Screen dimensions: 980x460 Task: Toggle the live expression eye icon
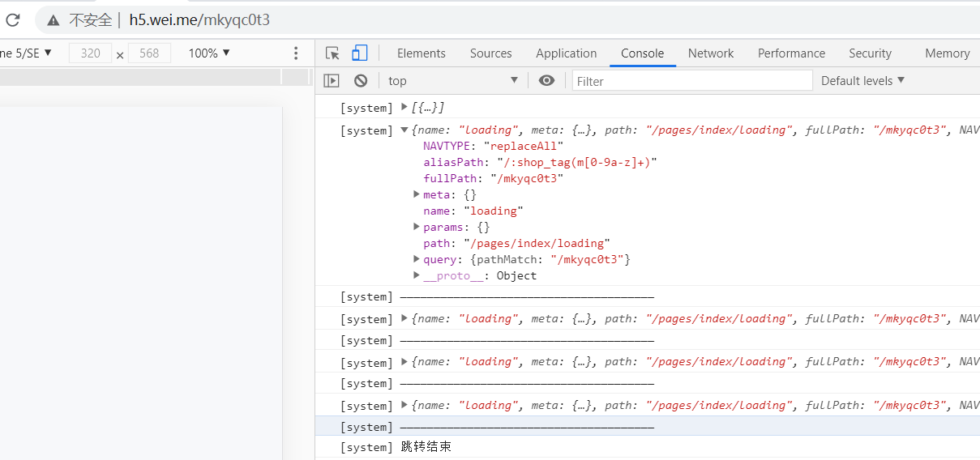[x=547, y=80]
